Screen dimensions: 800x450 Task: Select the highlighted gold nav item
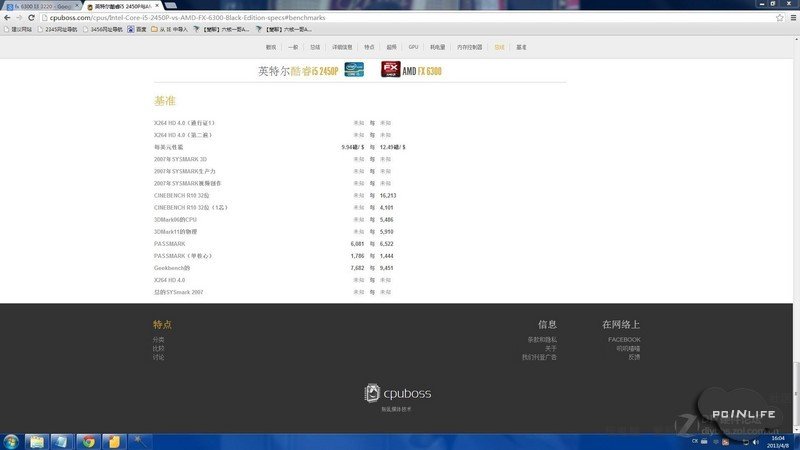(499, 47)
